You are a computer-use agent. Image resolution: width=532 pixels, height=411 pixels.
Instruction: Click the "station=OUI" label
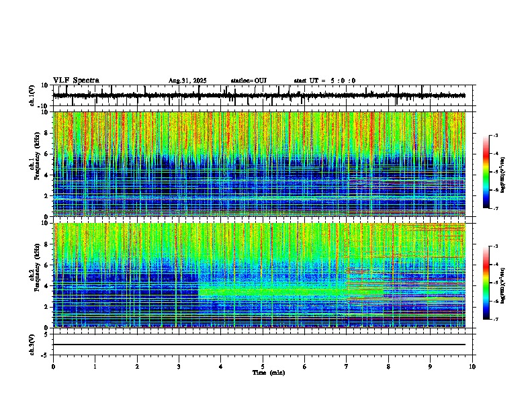(249, 81)
